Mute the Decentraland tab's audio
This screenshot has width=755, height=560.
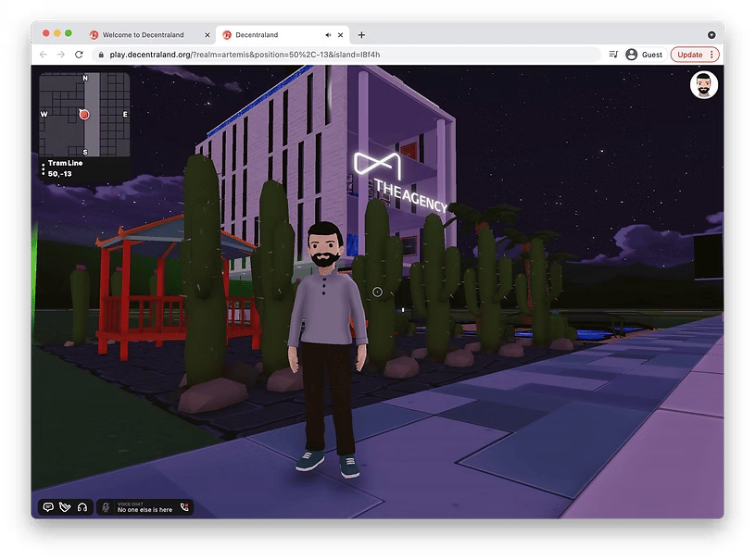[x=328, y=35]
